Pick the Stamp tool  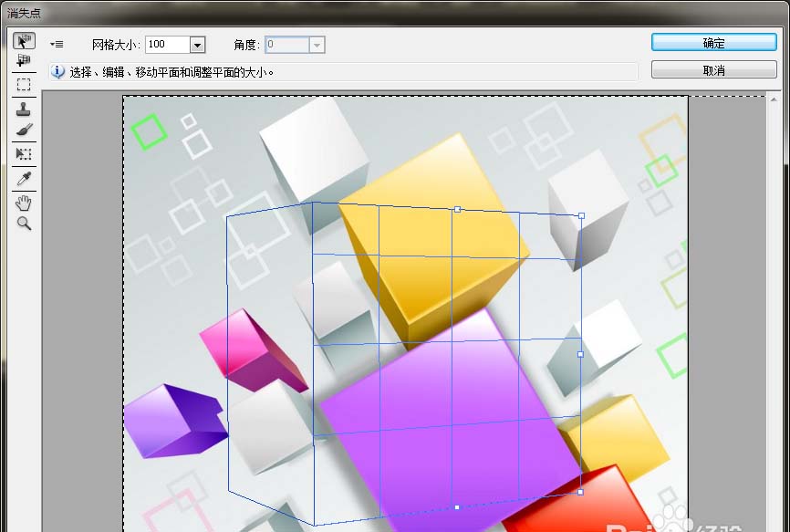pos(24,109)
